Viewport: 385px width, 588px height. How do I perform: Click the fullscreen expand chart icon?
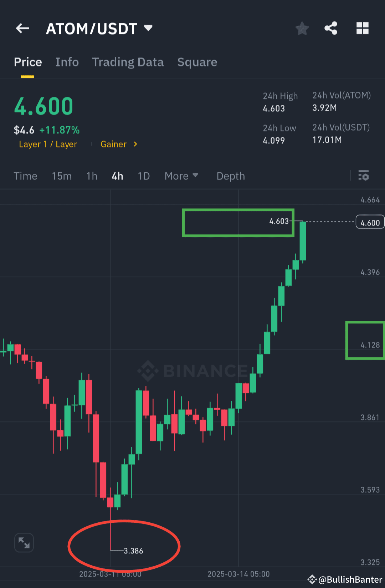24,542
